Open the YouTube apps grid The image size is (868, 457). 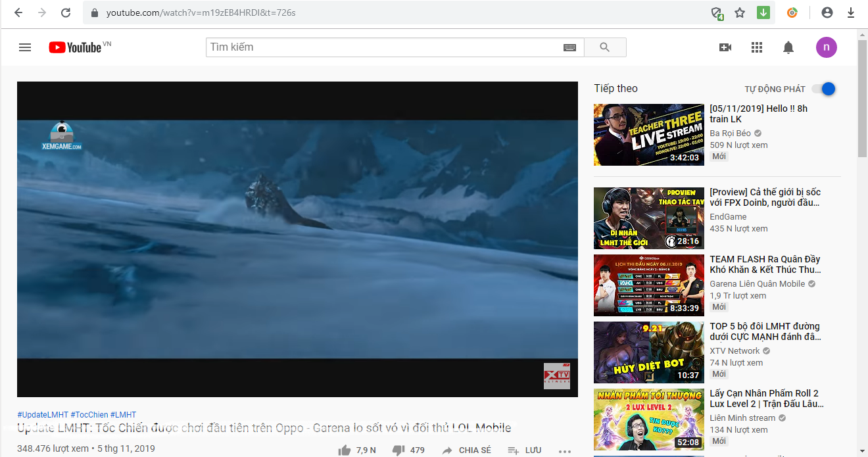pos(757,47)
